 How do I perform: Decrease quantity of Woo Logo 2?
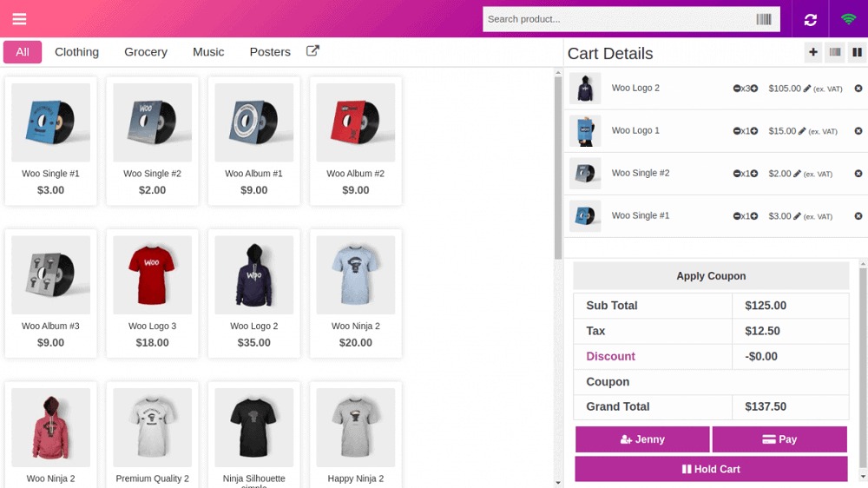pos(737,89)
